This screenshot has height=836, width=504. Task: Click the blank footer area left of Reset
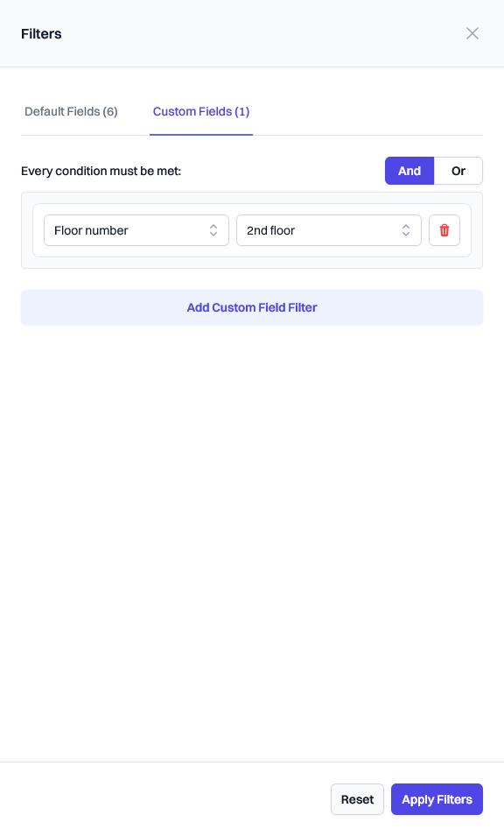[160, 799]
